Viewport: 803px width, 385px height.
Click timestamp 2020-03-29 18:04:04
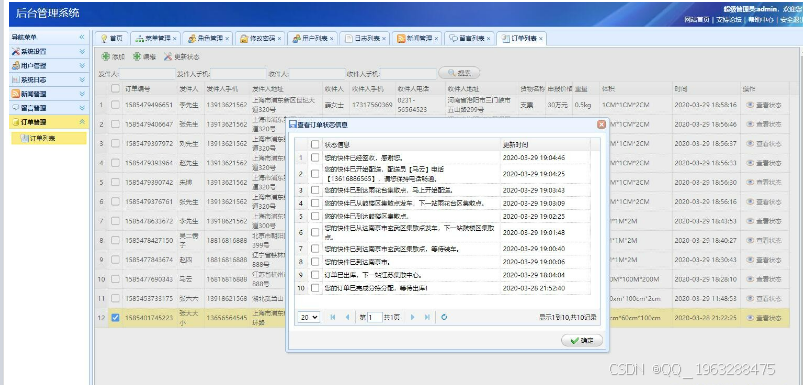534,275
